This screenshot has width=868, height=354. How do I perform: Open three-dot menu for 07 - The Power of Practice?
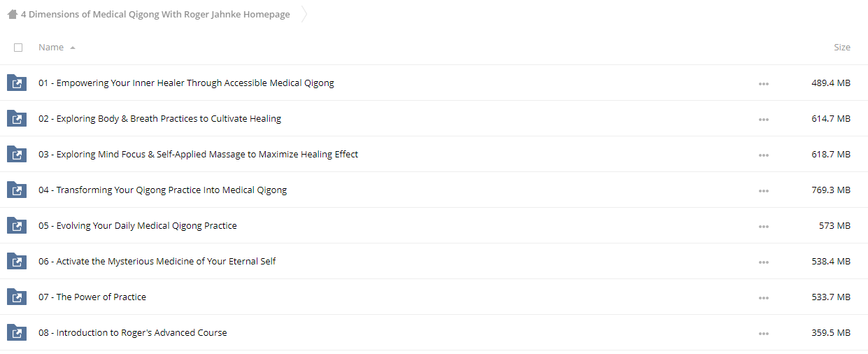coord(763,297)
